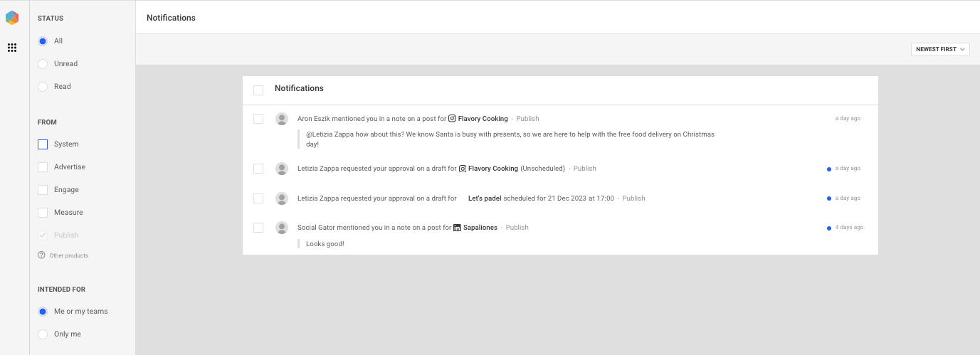Click Social Gator's avatar icon
The width and height of the screenshot is (980, 355).
tap(282, 228)
